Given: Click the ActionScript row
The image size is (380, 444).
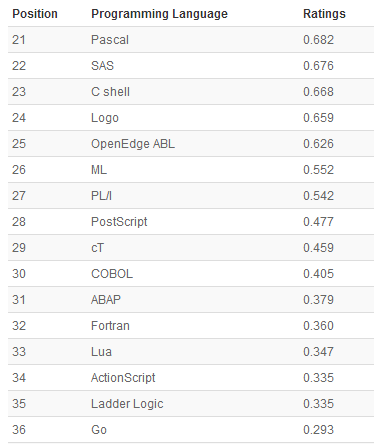Looking at the screenshot, I should coord(191,378).
